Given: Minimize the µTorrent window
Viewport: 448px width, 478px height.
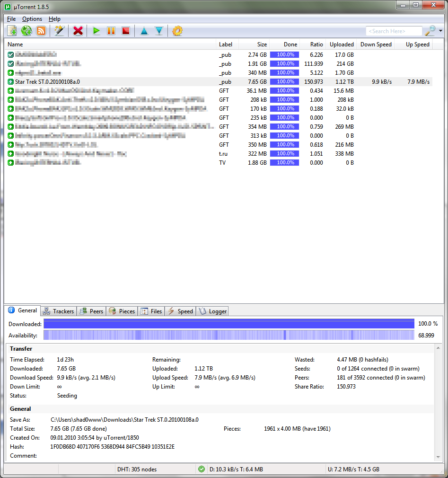Looking at the screenshot, I should click(x=403, y=5).
